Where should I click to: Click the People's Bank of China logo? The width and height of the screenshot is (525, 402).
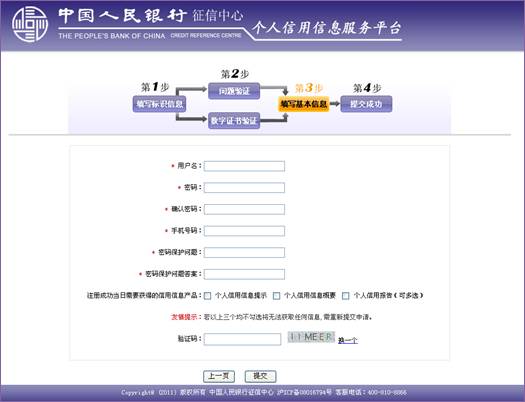tap(30, 24)
